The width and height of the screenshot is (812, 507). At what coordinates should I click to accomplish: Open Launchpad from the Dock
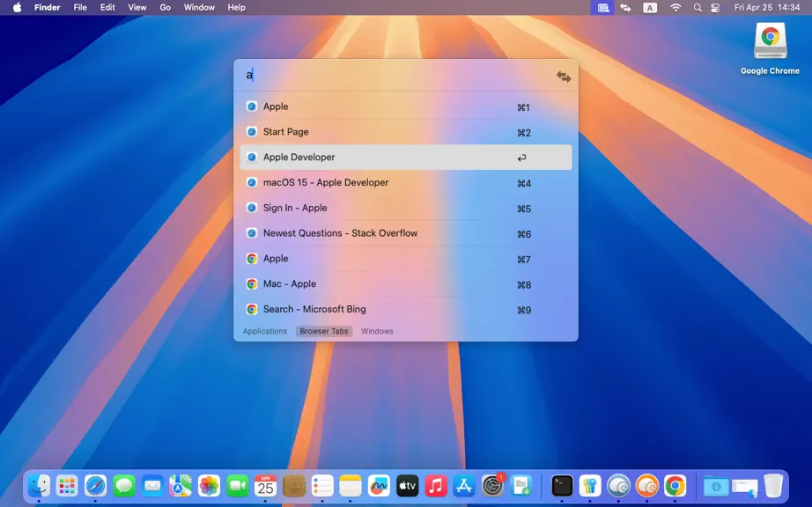tap(67, 486)
